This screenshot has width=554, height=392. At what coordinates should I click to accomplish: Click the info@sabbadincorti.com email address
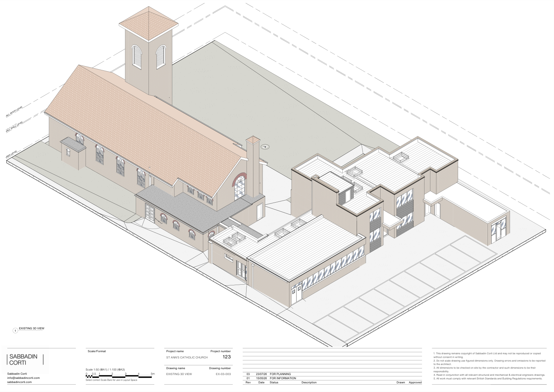click(24, 378)
